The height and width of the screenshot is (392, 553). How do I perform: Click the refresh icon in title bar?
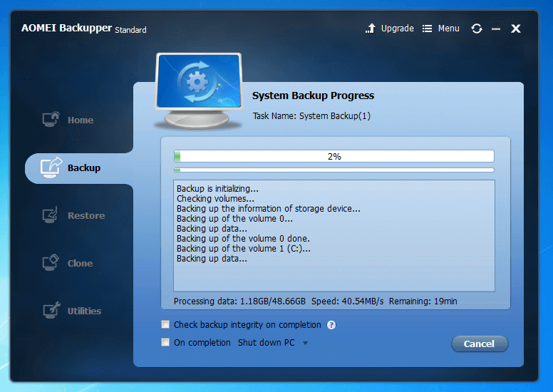pos(477,29)
